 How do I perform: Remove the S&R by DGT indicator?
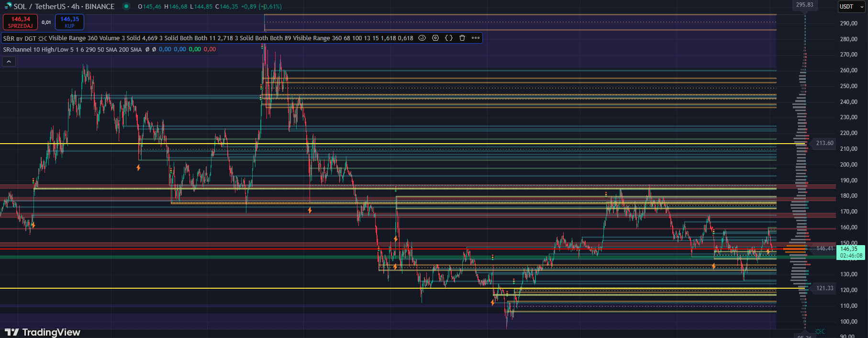pyautogui.click(x=462, y=38)
